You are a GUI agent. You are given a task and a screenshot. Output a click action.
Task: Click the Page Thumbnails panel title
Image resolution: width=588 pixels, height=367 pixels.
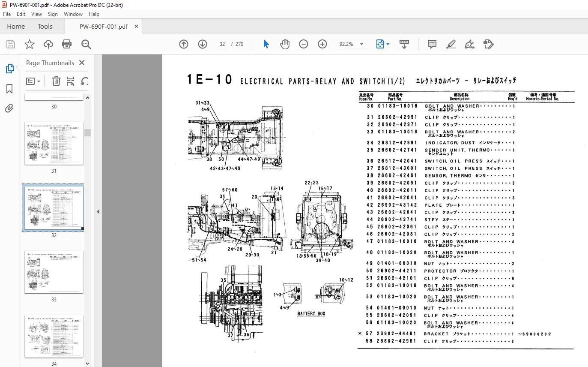[x=50, y=63]
